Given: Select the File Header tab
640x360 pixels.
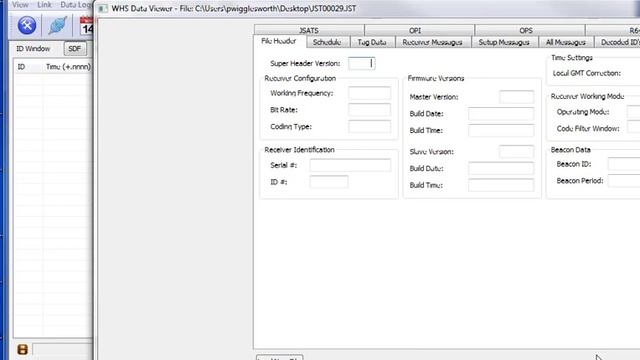Looking at the screenshot, I should (x=280, y=41).
